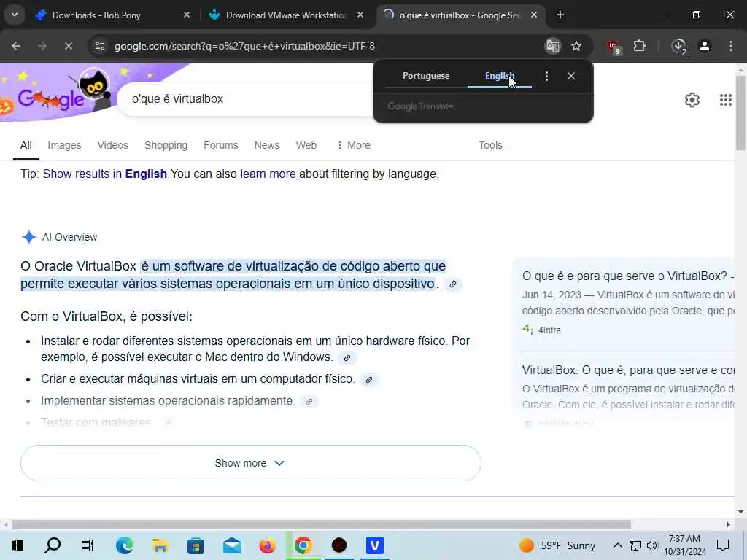The image size is (747, 560).
Task: Switch to Forums results
Action: coord(220,145)
